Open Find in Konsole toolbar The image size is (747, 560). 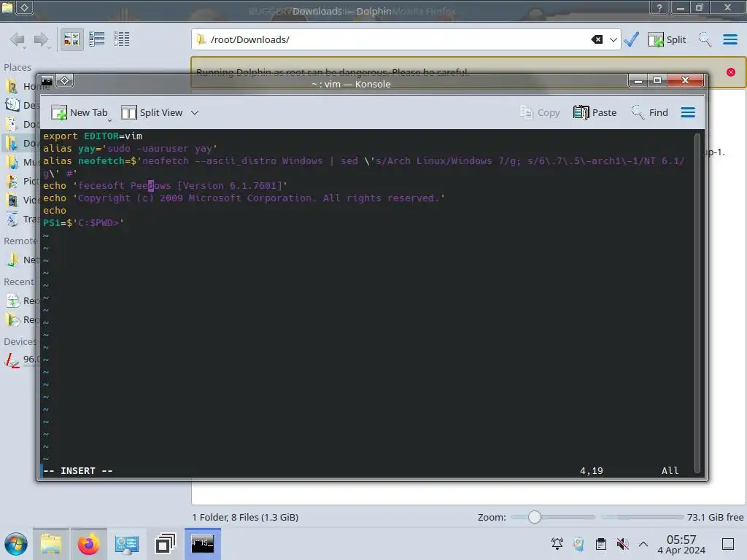point(649,112)
